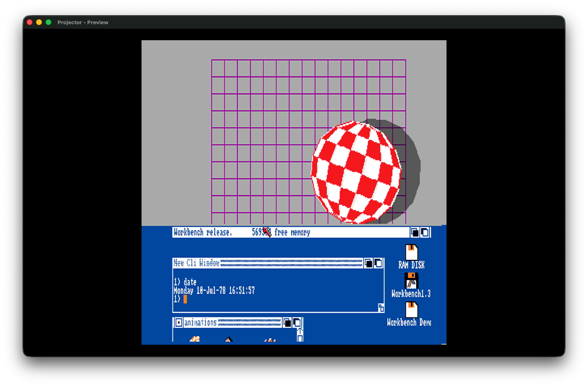
Task: Click the Workbench screen back gadget
Action: [415, 233]
